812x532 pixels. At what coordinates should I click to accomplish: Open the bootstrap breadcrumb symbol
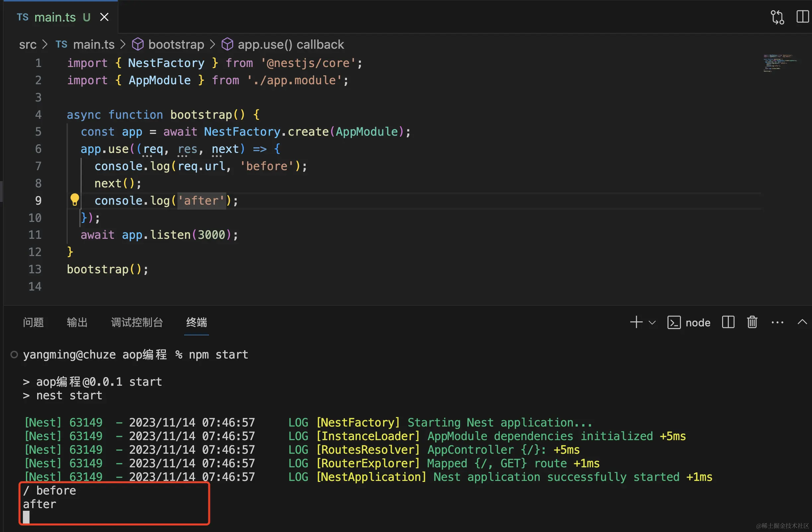pyautogui.click(x=176, y=44)
